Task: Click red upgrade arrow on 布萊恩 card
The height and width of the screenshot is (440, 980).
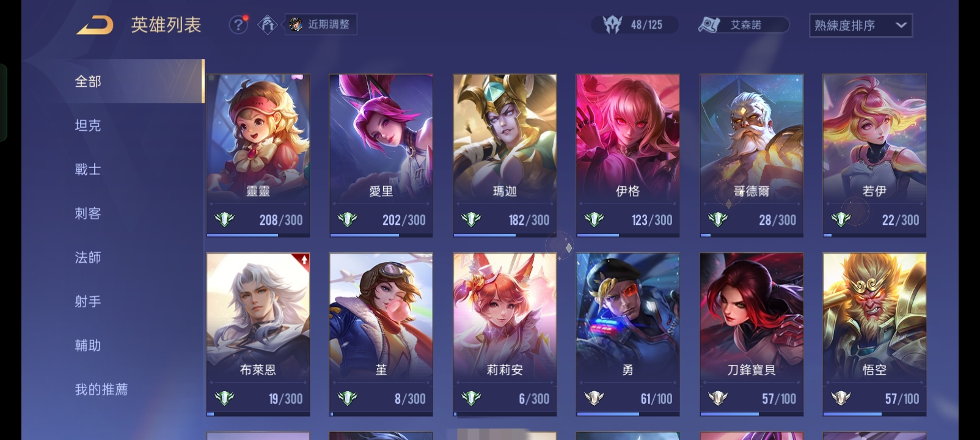Action: click(304, 260)
